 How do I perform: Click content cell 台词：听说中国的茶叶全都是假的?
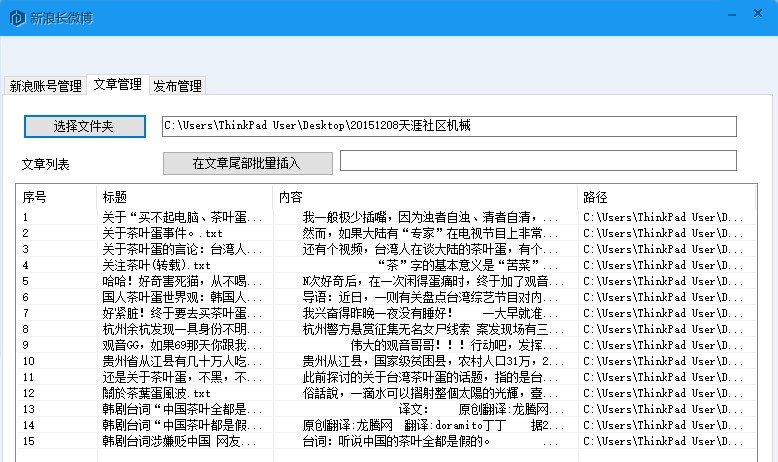tap(430, 441)
